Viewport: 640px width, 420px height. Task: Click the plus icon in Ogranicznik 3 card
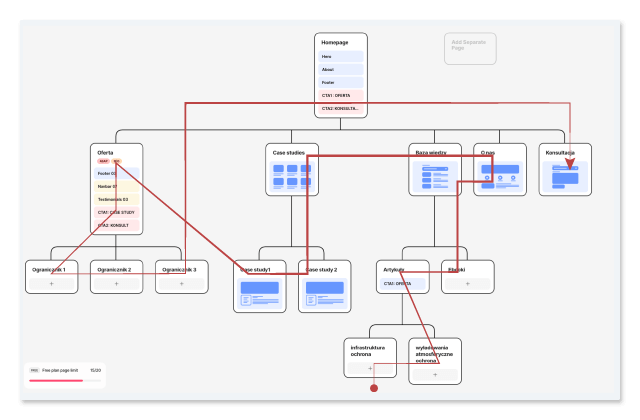(181, 284)
